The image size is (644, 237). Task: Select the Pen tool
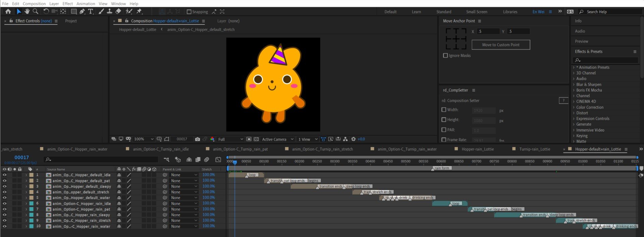(x=82, y=11)
